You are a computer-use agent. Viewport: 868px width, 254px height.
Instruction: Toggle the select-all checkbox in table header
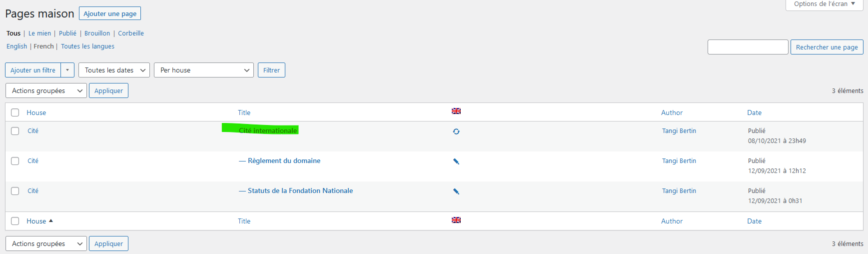(x=15, y=112)
